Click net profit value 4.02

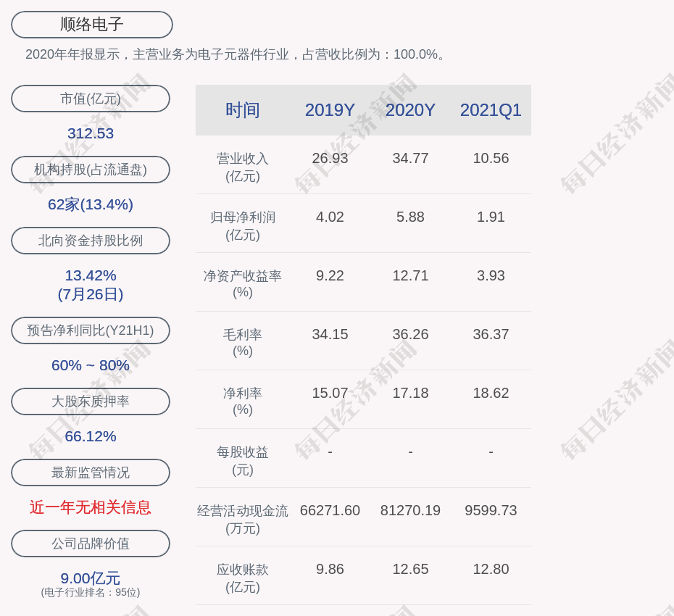[330, 217]
